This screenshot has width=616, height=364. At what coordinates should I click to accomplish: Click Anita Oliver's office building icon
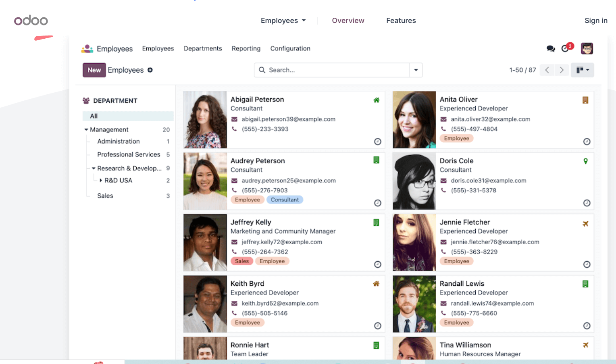click(585, 100)
